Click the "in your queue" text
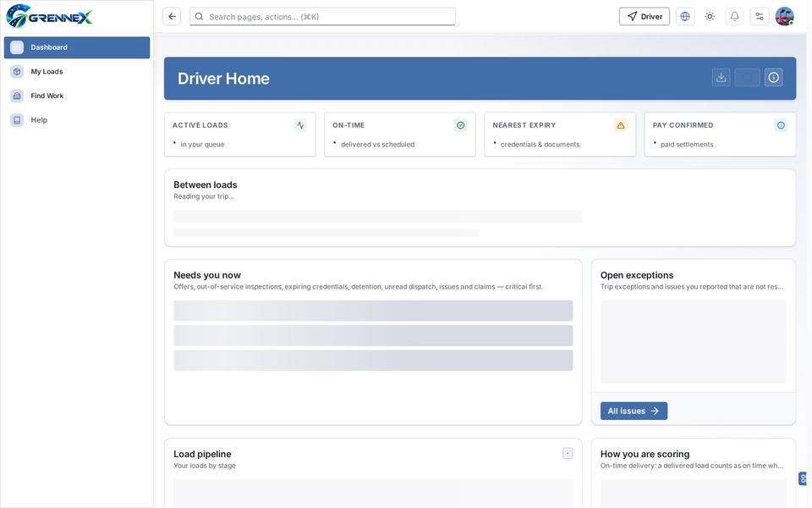Image resolution: width=812 pixels, height=508 pixels. point(202,145)
